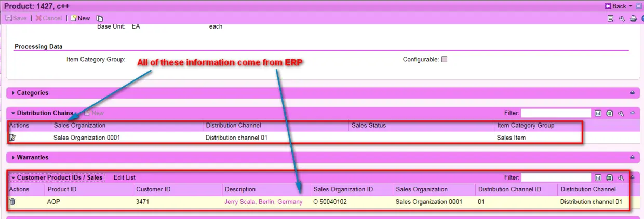
Task: Create a new product via toolbar New
Action: [x=80, y=18]
